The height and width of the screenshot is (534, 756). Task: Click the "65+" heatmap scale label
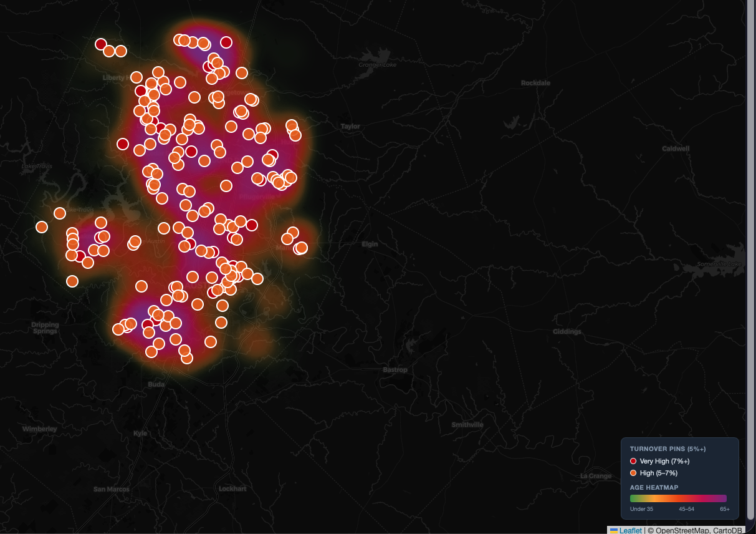[x=724, y=509]
